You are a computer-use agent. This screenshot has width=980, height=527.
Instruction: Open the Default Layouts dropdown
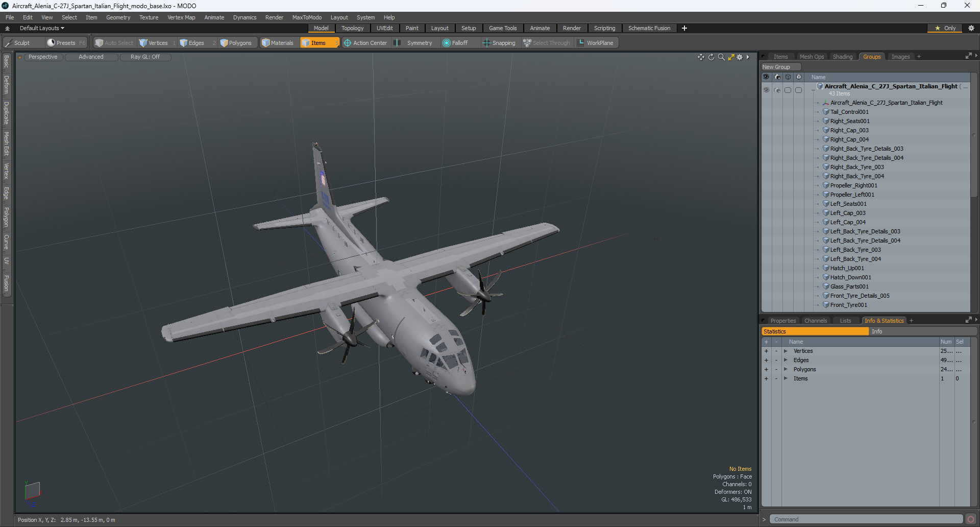click(x=42, y=28)
